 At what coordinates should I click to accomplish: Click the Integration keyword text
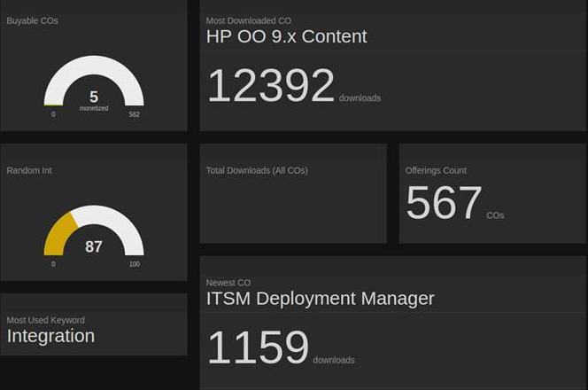pos(50,336)
